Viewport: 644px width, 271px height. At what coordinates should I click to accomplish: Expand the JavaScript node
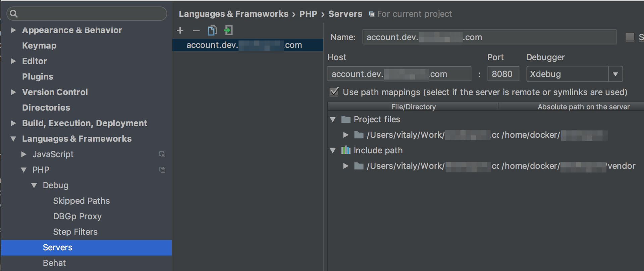[24, 154]
